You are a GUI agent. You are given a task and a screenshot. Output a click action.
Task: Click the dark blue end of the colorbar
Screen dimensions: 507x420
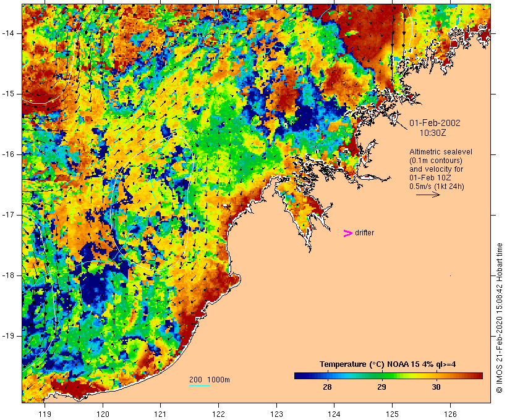point(300,376)
